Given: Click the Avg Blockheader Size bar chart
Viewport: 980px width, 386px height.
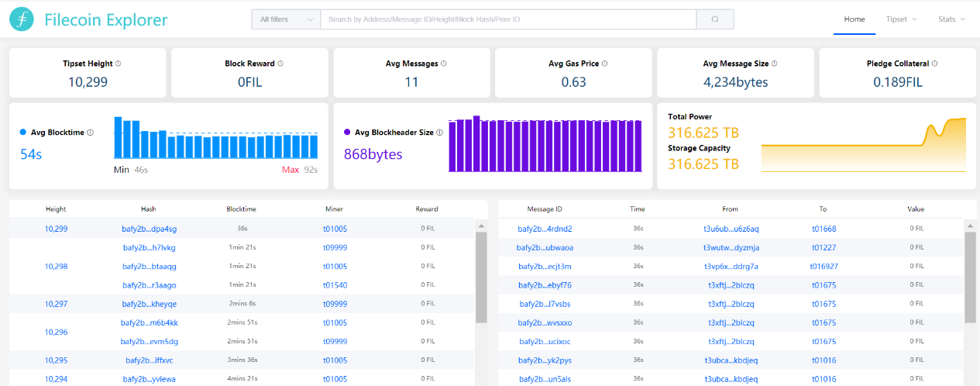Looking at the screenshot, I should tap(545, 144).
